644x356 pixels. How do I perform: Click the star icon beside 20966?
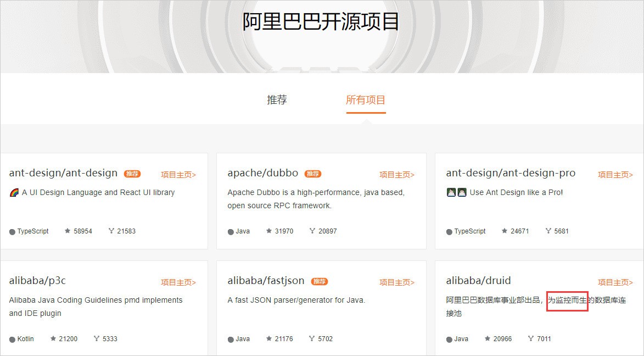tap(487, 339)
